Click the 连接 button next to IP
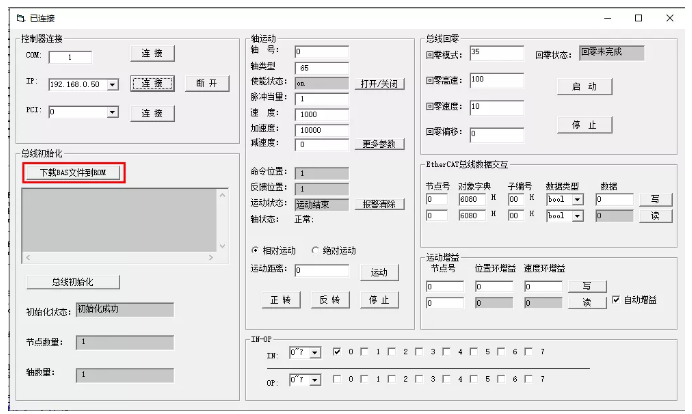This screenshot has height=414, width=692. (152, 83)
